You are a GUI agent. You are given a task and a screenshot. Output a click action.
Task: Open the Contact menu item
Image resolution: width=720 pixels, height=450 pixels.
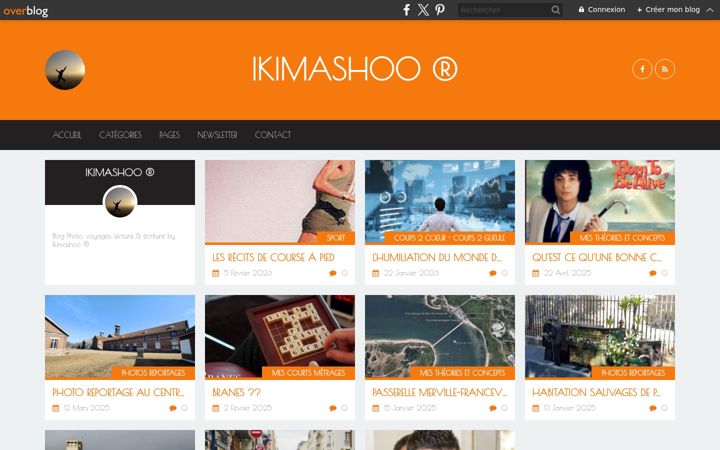coord(273,135)
